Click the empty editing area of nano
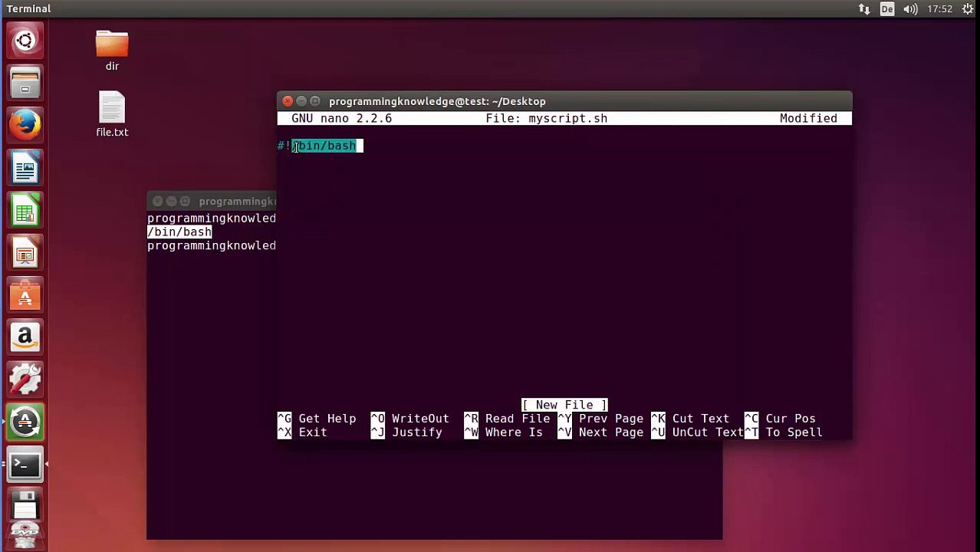The width and height of the screenshot is (980, 552). coord(564,276)
